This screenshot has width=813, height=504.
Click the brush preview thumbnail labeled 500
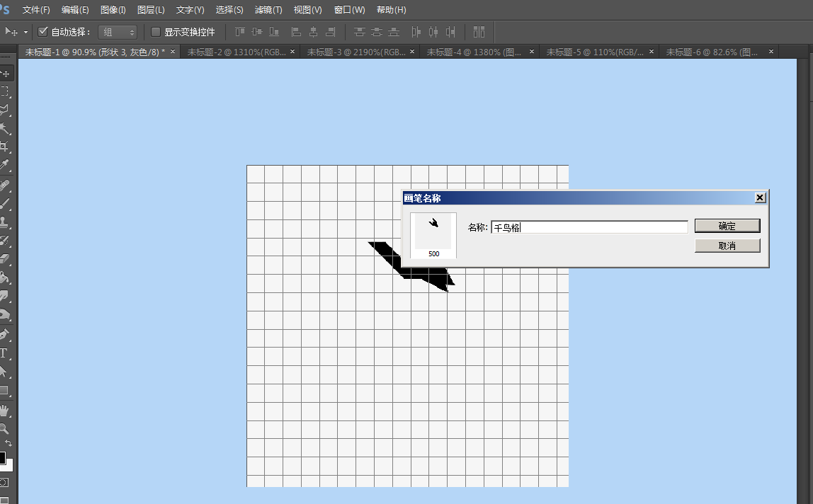433,236
